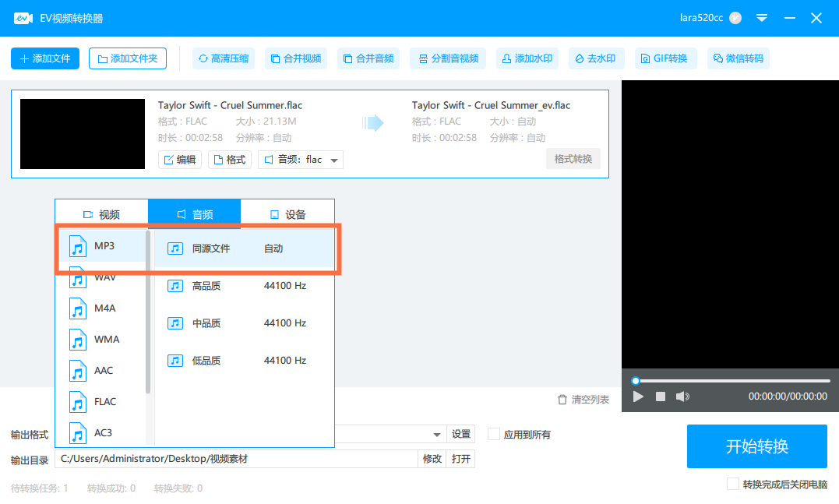This screenshot has height=504, width=839.
Task: Click the lara520cc account name
Action: pyautogui.click(x=701, y=18)
